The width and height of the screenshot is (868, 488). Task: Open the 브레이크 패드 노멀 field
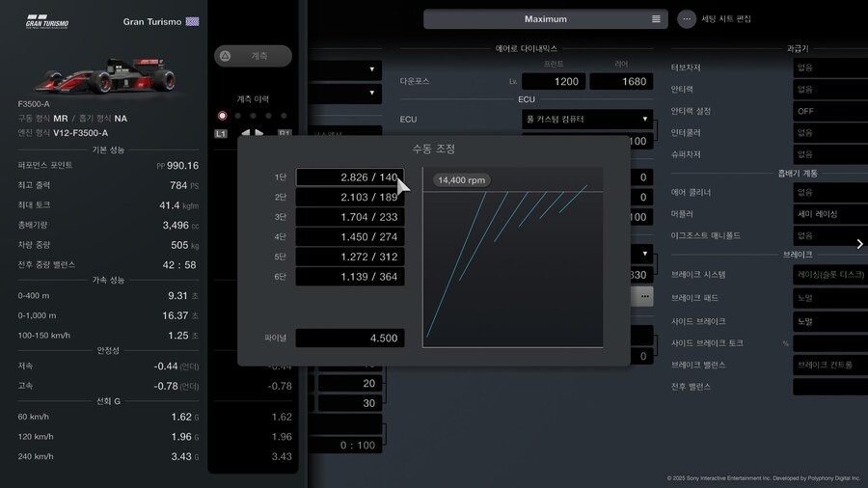click(x=830, y=298)
